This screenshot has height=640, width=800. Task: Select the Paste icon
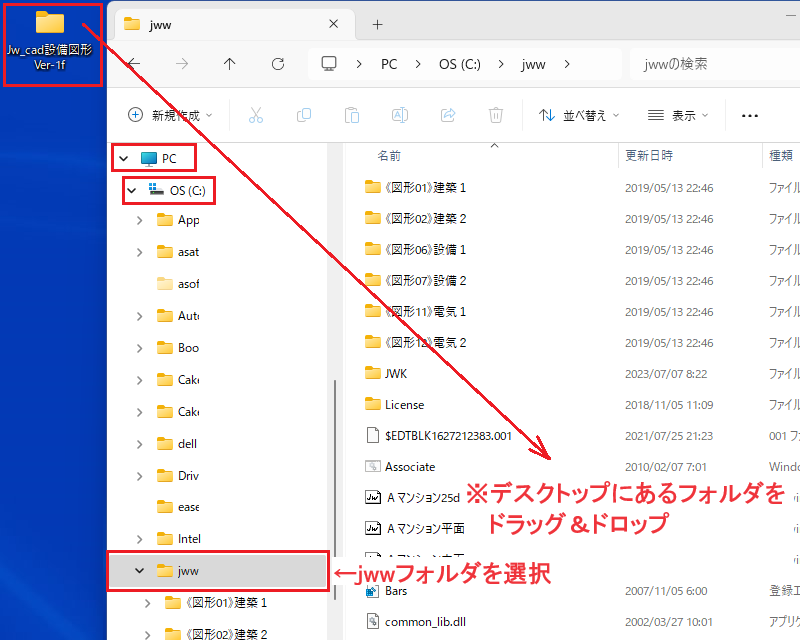click(351, 115)
